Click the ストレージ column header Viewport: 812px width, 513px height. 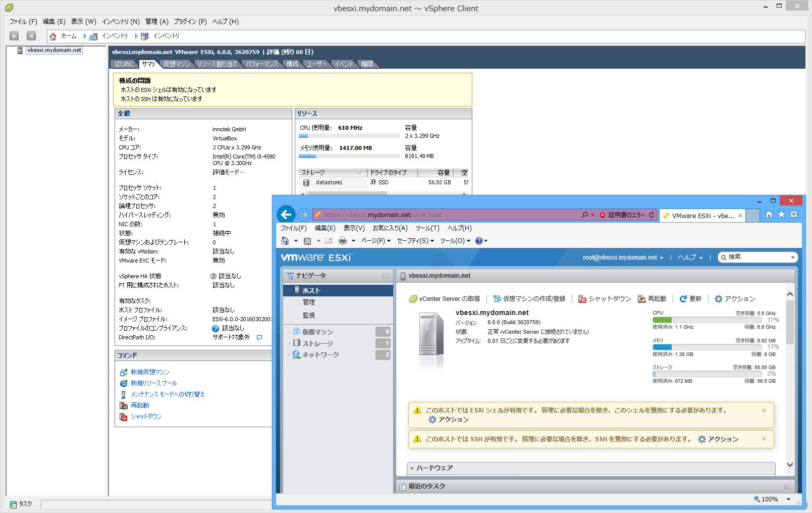click(x=332, y=173)
